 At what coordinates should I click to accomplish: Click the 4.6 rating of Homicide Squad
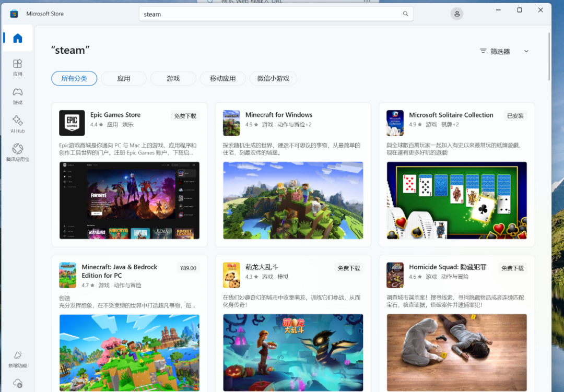pyautogui.click(x=415, y=277)
